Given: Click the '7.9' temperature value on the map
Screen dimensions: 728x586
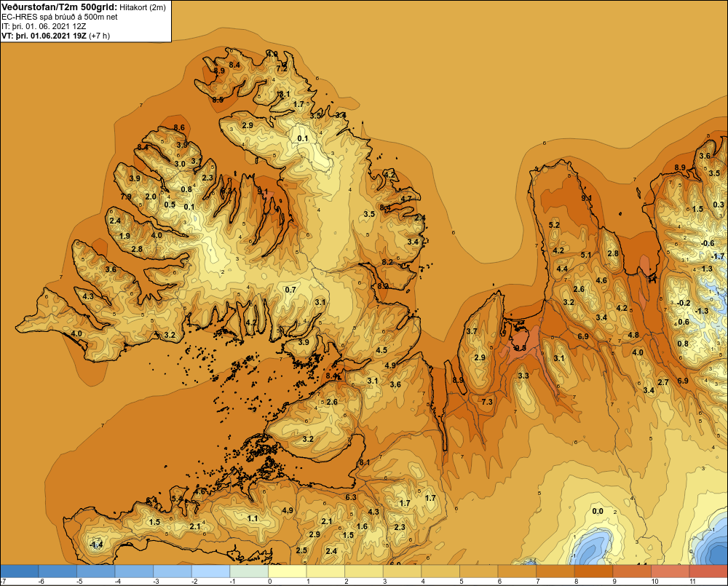Looking at the screenshot, I should click(x=126, y=197).
